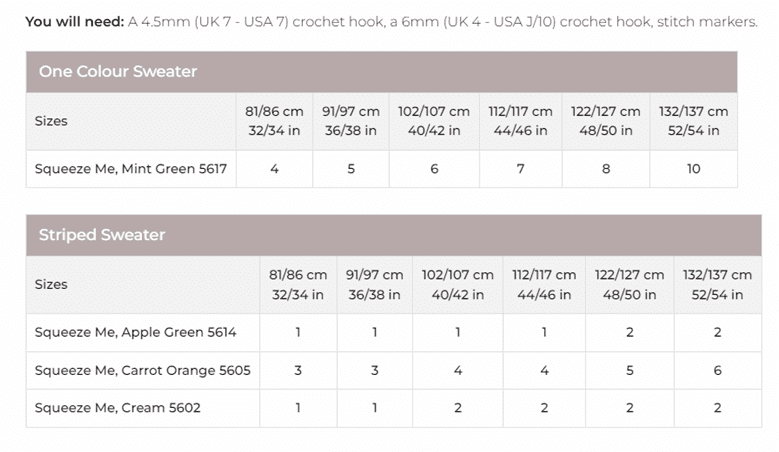The width and height of the screenshot is (779, 452).
Task: Click the Sizes label in Striped Sweater table
Action: 51,284
